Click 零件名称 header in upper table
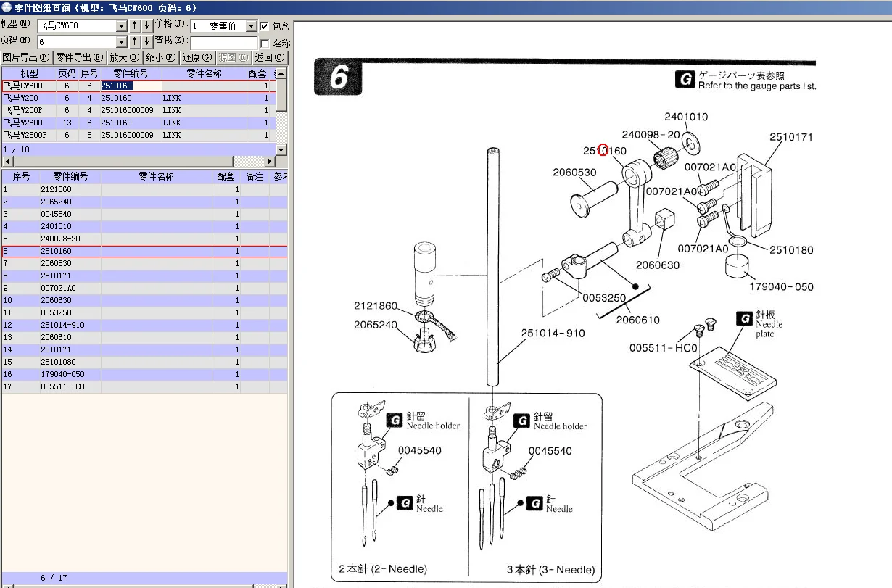 (x=204, y=73)
